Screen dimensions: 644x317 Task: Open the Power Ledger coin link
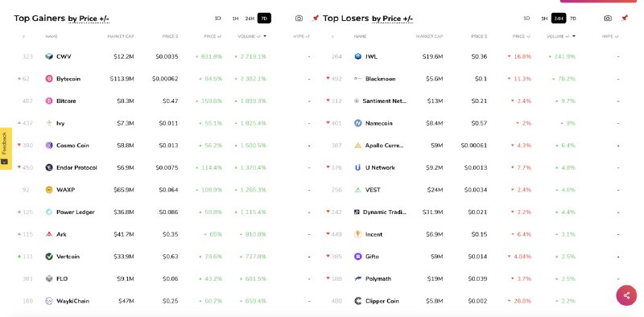coord(76,212)
